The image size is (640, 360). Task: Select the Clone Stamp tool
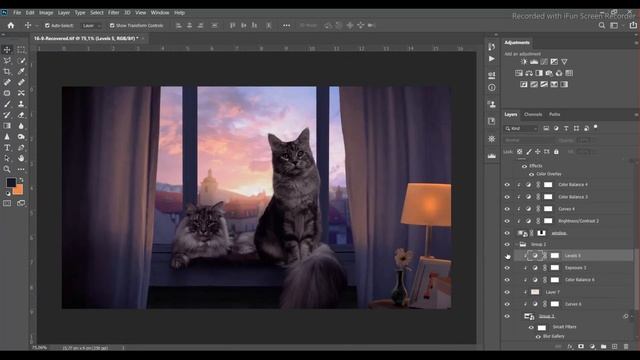[x=21, y=104]
